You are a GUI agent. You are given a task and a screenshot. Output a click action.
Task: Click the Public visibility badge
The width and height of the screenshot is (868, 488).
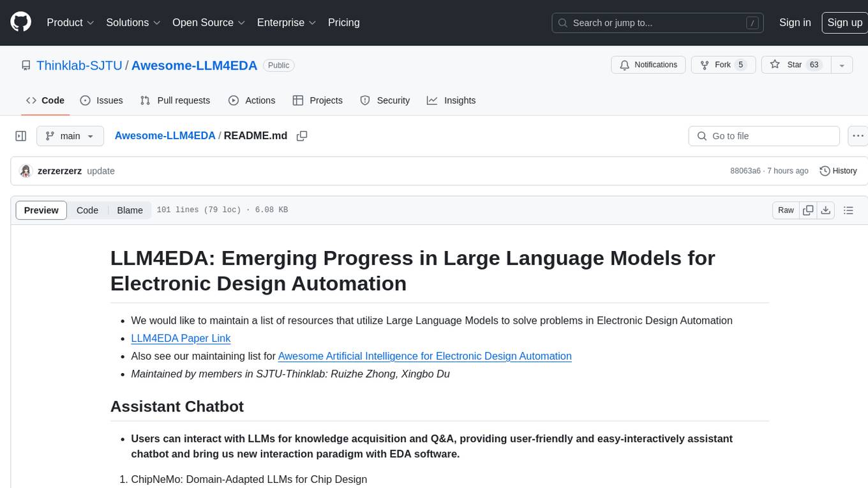[278, 65]
